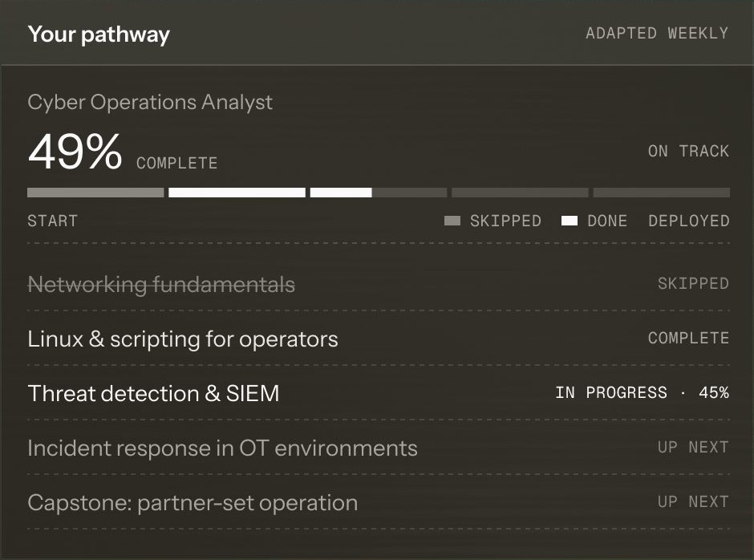Click the 'DEPLOYED' label under progress bar
This screenshot has height=560, width=754.
click(x=688, y=221)
